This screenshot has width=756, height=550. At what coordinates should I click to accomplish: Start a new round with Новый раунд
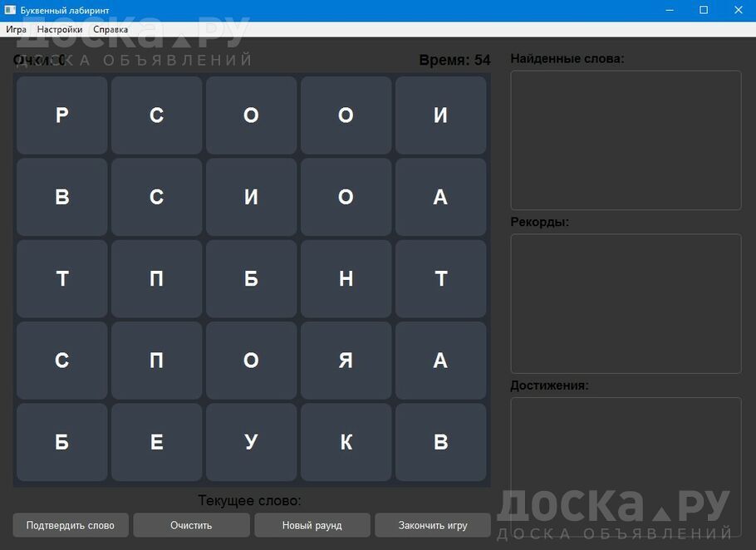(312, 525)
